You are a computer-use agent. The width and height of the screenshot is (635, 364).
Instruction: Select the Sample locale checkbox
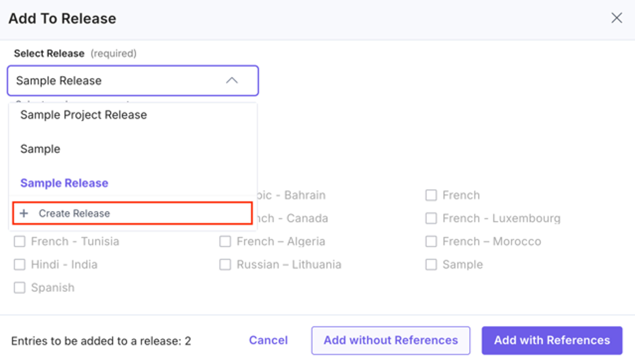431,264
